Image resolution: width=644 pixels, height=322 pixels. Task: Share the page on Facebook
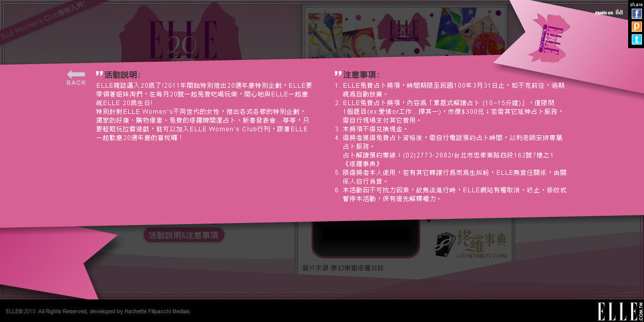point(636,14)
